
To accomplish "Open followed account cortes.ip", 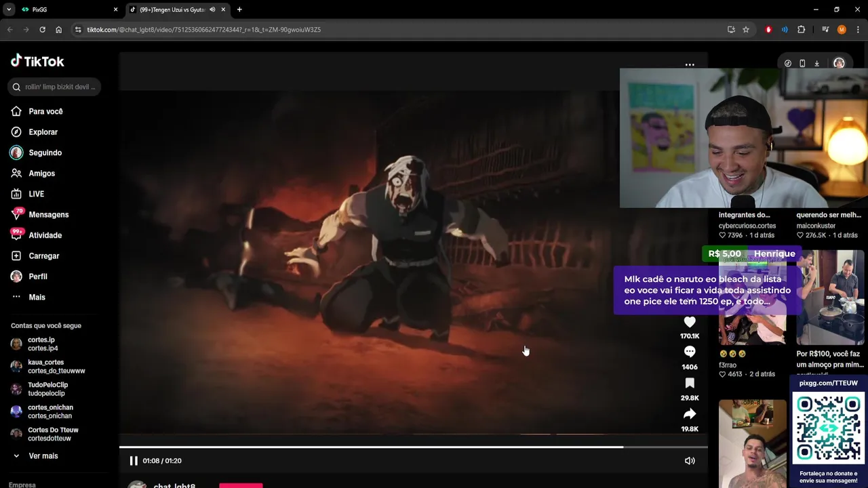I will [43, 344].
